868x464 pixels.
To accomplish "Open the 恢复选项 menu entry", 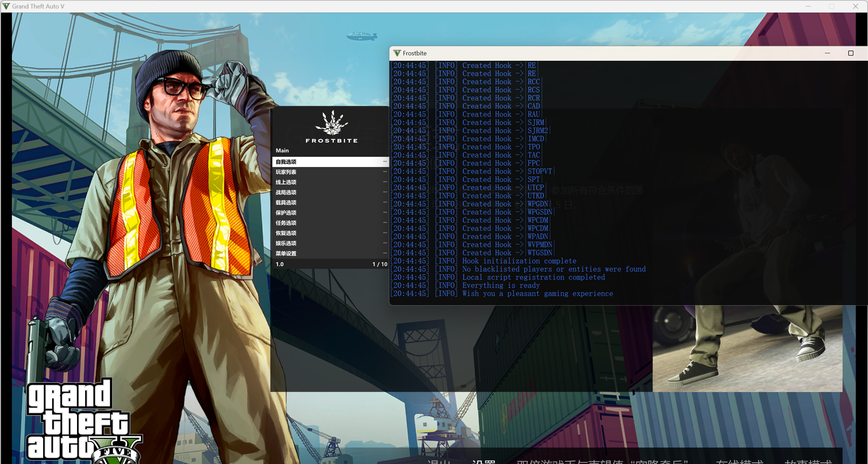I will (286, 233).
